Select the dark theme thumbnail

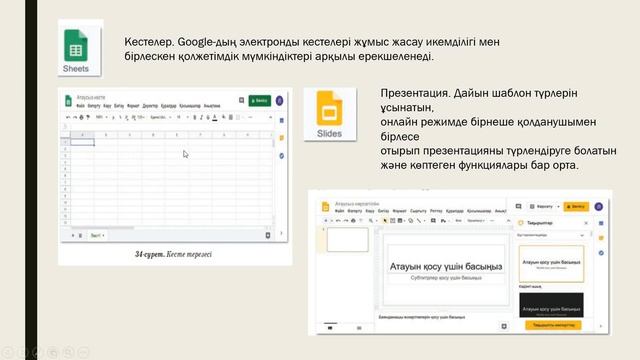551,305
